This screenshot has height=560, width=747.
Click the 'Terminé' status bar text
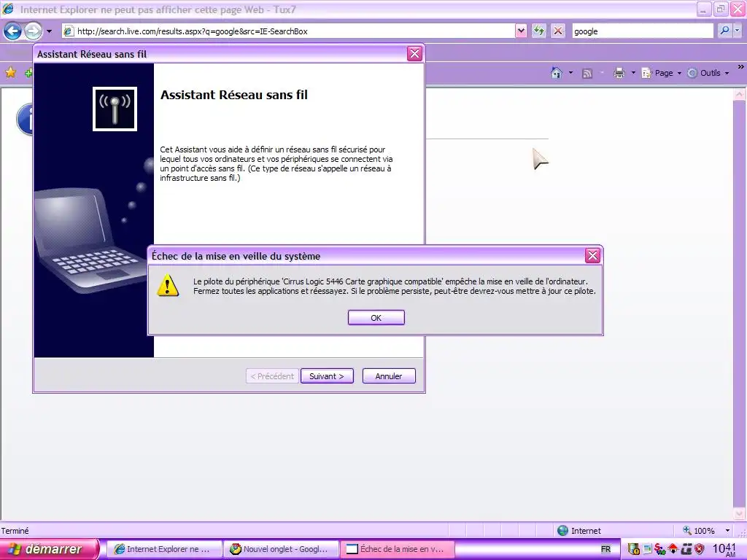click(15, 531)
